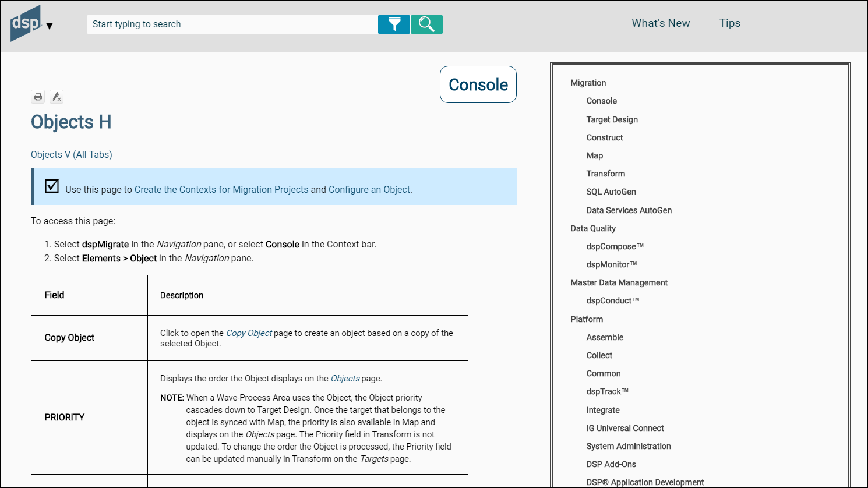Image resolution: width=868 pixels, height=488 pixels.
Task: Open the Tips page
Action: [x=729, y=23]
